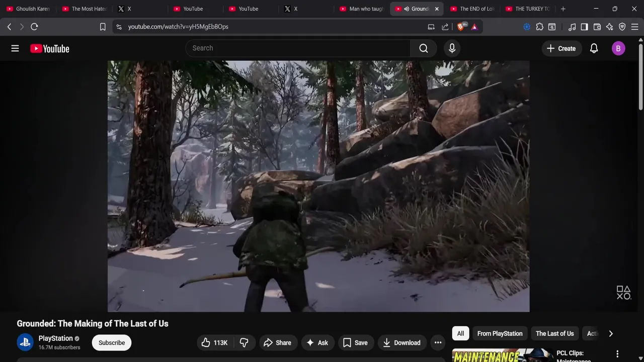Bookmark this page in address bar
Image resolution: width=644 pixels, height=362 pixels.
(x=103, y=27)
